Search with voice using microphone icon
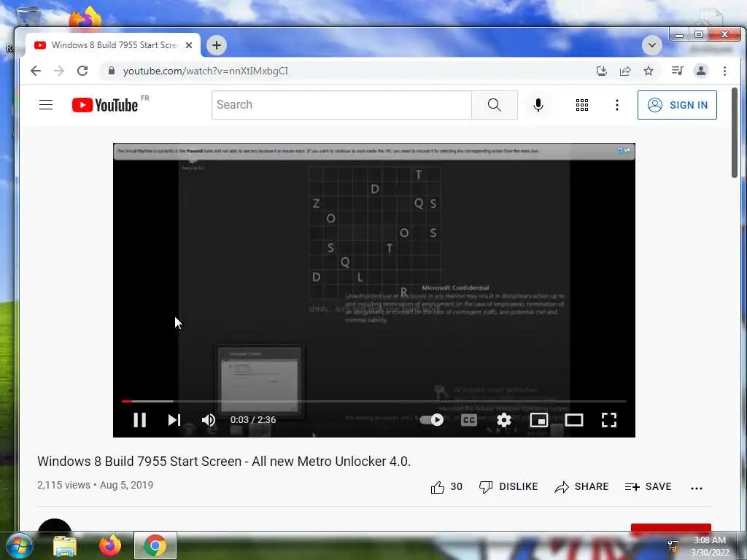The height and width of the screenshot is (560, 747). pos(538,105)
